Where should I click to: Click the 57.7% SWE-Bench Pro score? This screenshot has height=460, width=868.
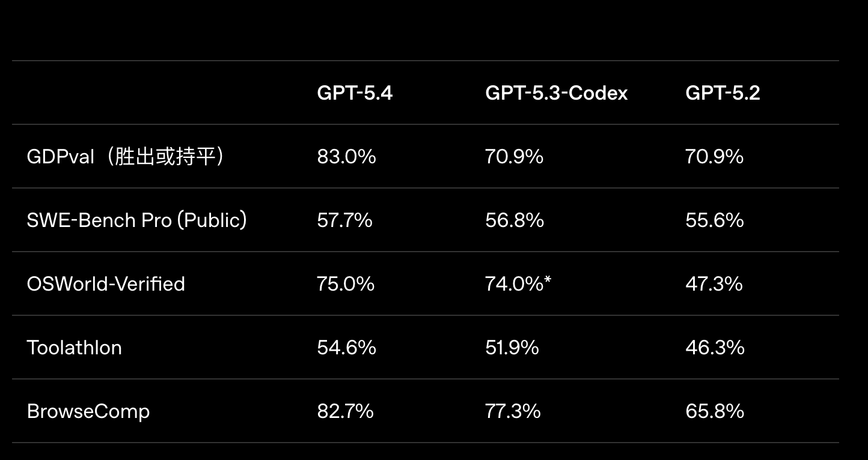344,220
